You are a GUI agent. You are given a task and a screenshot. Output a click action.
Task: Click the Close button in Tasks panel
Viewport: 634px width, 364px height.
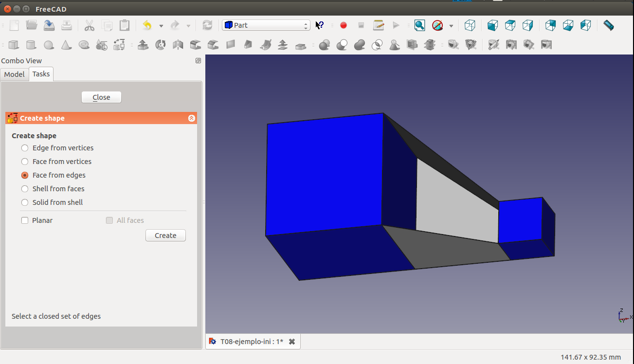(x=101, y=97)
